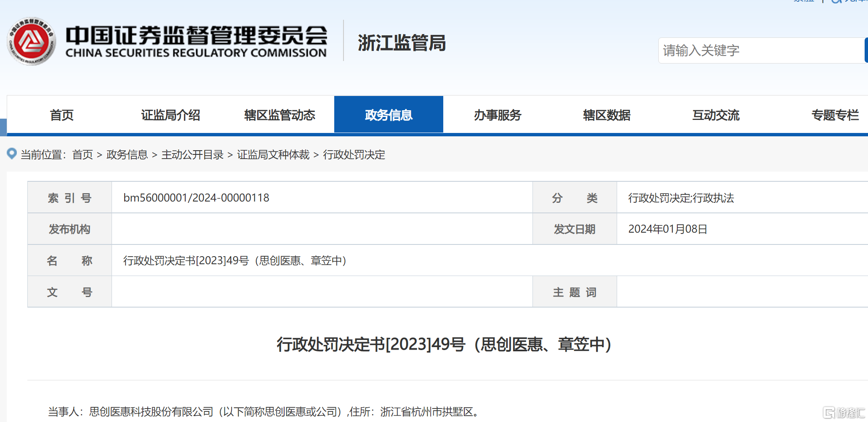Open the 专题专栏 navigation tab
Image resolution: width=868 pixels, height=422 pixels.
click(835, 115)
